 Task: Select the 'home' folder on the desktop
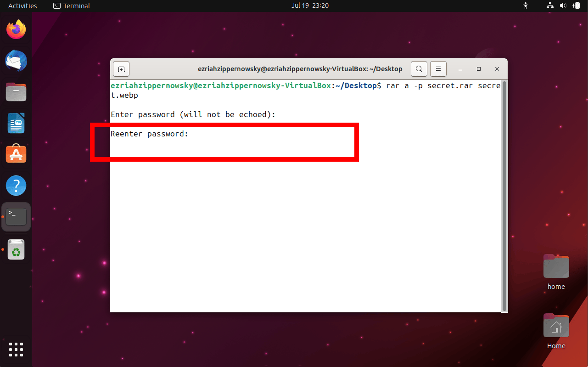(556, 272)
